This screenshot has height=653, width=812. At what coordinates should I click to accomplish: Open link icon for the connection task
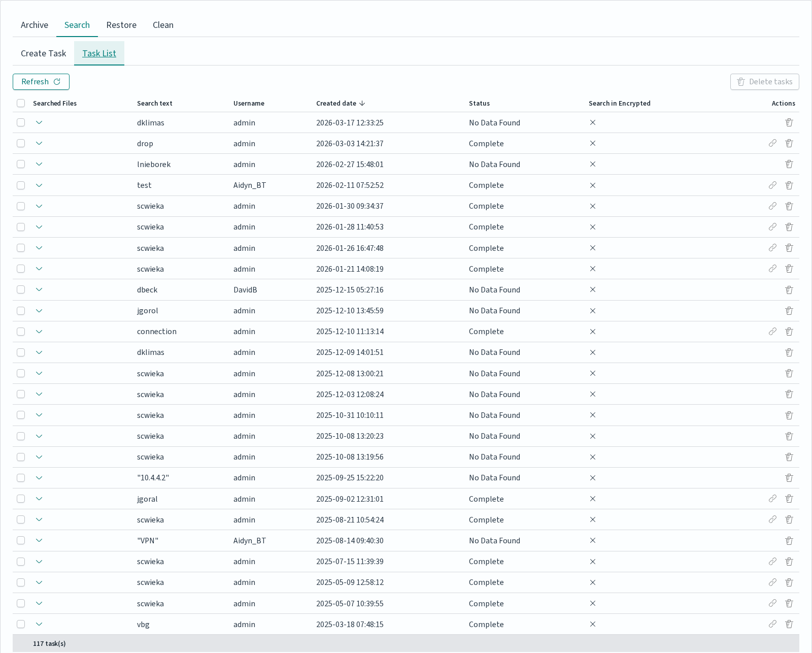point(772,332)
